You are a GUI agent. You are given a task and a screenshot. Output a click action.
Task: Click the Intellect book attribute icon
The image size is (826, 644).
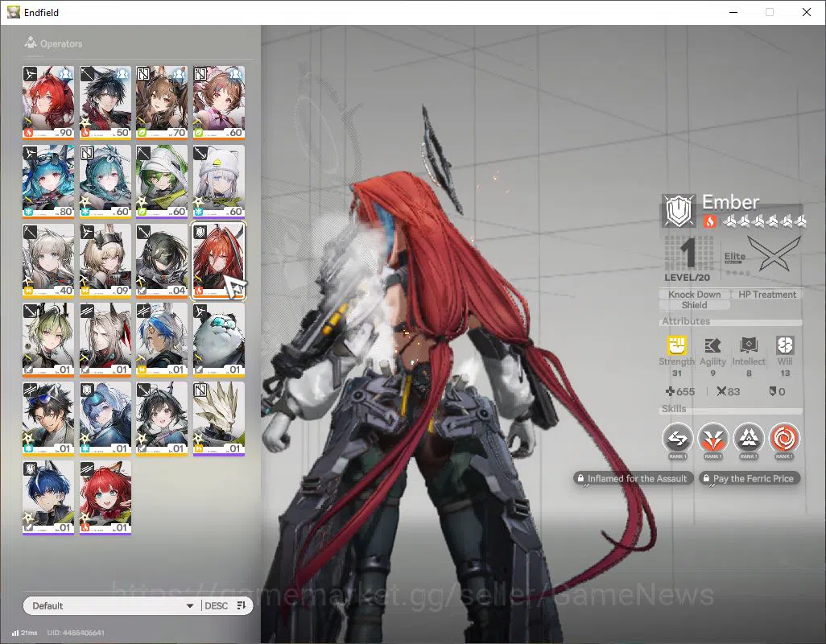[x=749, y=345]
